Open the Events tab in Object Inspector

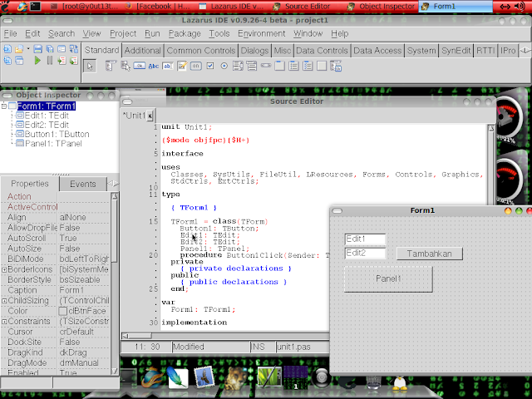[83, 184]
